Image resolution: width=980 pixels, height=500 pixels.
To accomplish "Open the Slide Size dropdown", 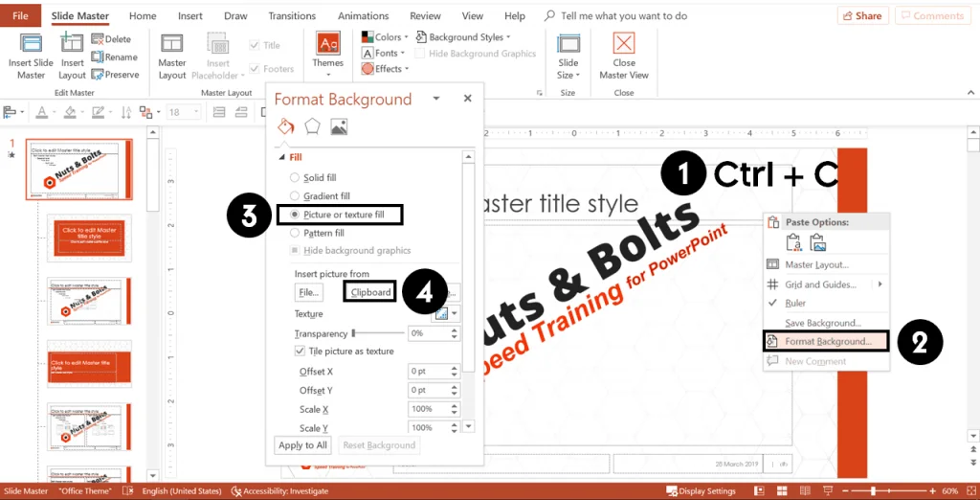I will coord(568,57).
